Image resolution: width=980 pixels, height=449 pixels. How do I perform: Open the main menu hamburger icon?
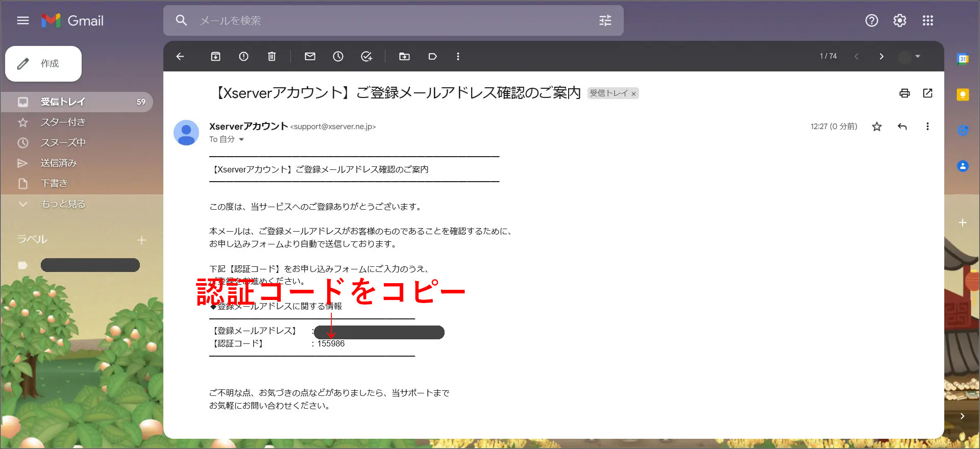[23, 20]
